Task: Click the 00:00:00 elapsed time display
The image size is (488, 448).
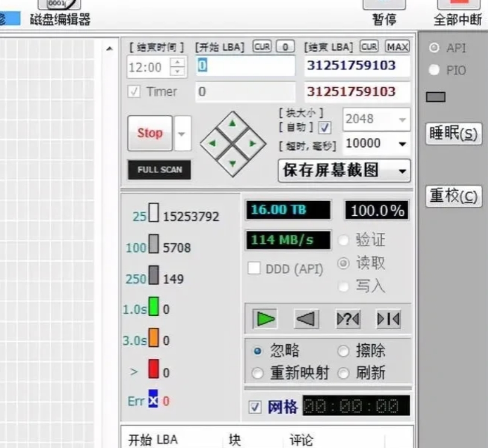Action: point(356,405)
